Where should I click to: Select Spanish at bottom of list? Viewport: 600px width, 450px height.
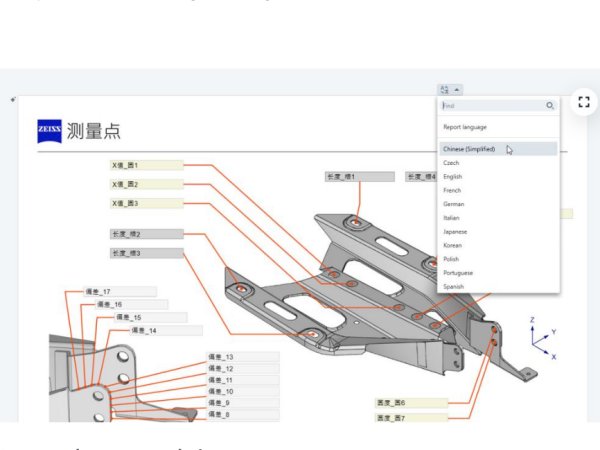pyautogui.click(x=453, y=286)
